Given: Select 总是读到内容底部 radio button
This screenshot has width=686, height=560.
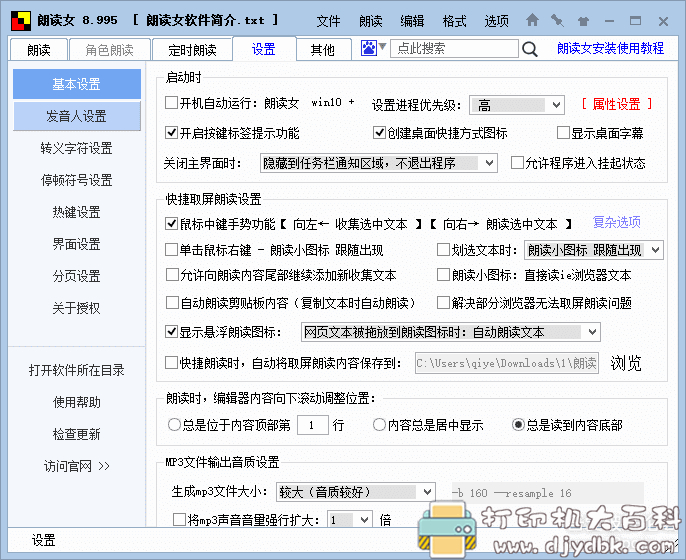Looking at the screenshot, I should pyautogui.click(x=518, y=424).
